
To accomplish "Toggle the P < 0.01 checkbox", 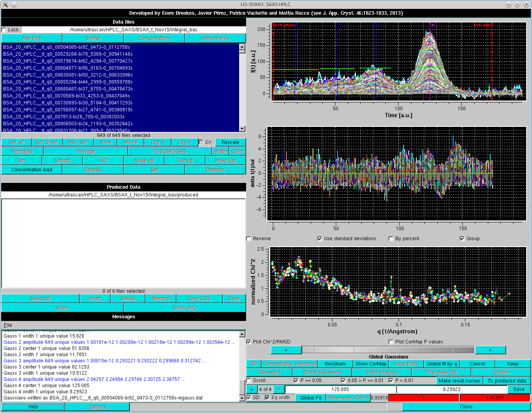I will point(391,381).
